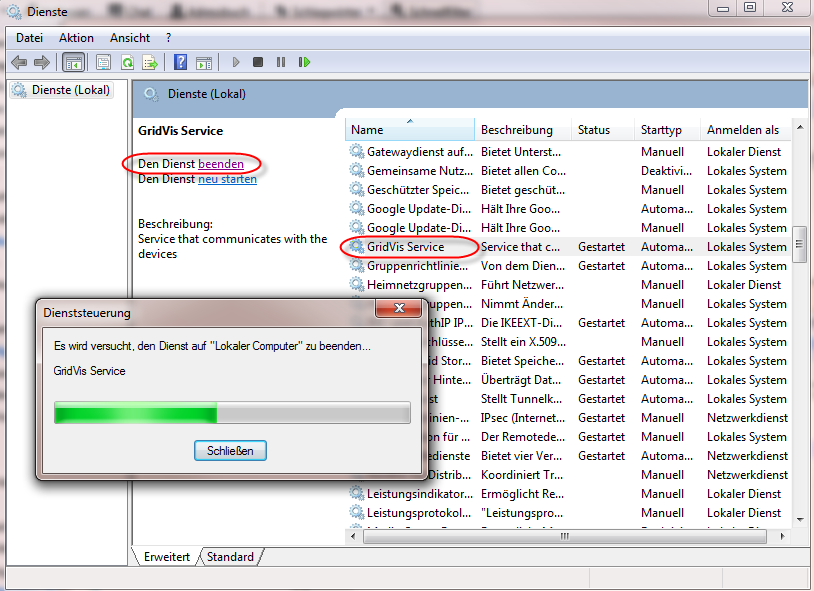Switch to the Standard tab
The height and width of the screenshot is (591, 814).
point(230,557)
